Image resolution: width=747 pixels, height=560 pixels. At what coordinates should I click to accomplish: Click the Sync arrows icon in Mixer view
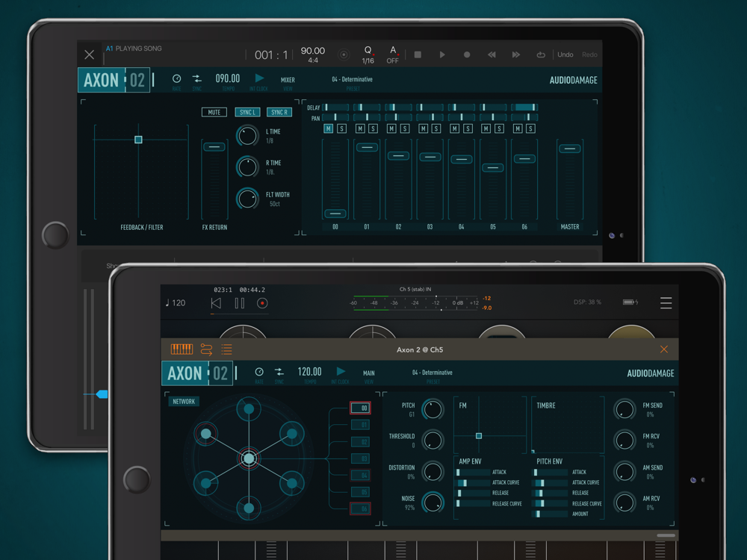pyautogui.click(x=196, y=78)
